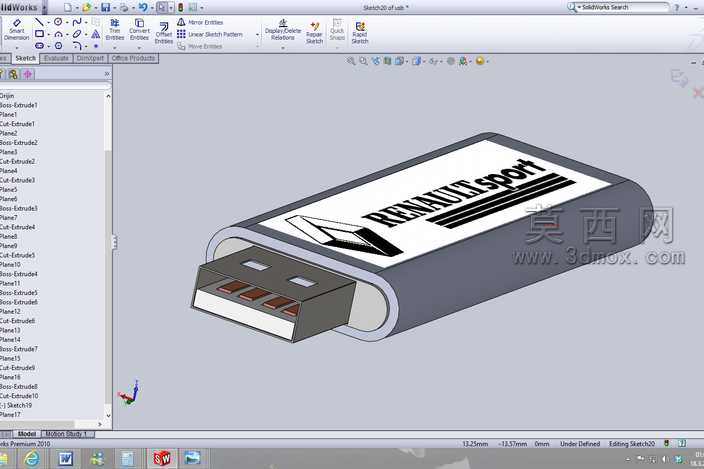704x469 pixels.
Task: Click the Print icon
Action: (124, 7)
